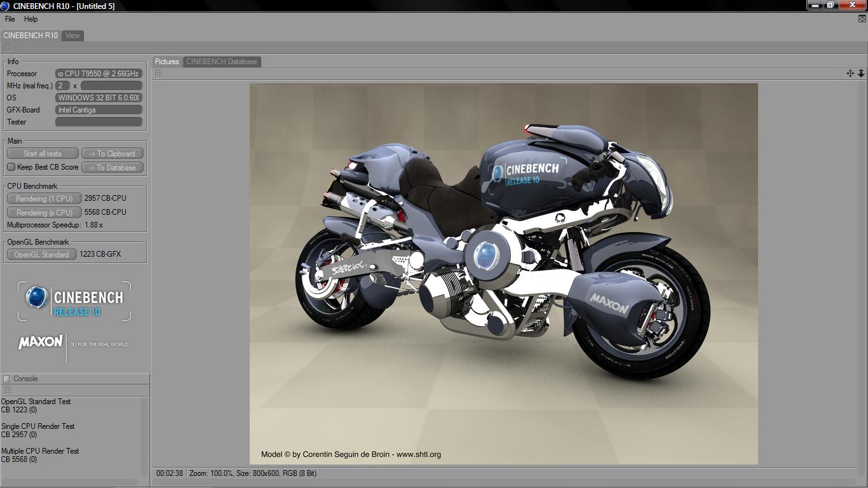Run Rendering (1 CPU) benchmark

(44, 199)
